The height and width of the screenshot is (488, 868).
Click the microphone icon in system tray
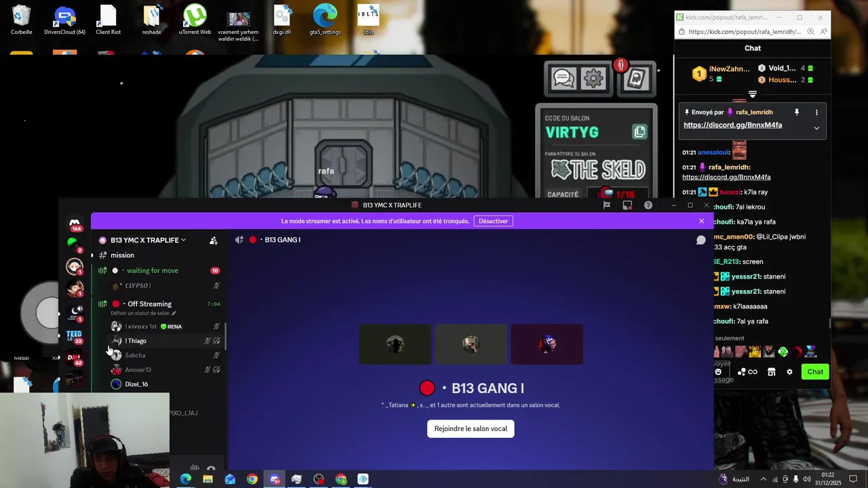(x=796, y=479)
